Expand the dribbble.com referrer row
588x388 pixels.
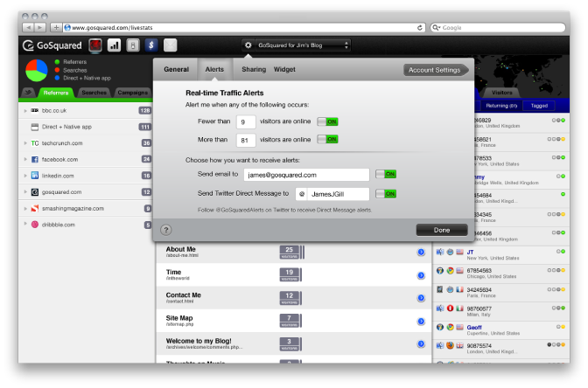click(x=25, y=224)
